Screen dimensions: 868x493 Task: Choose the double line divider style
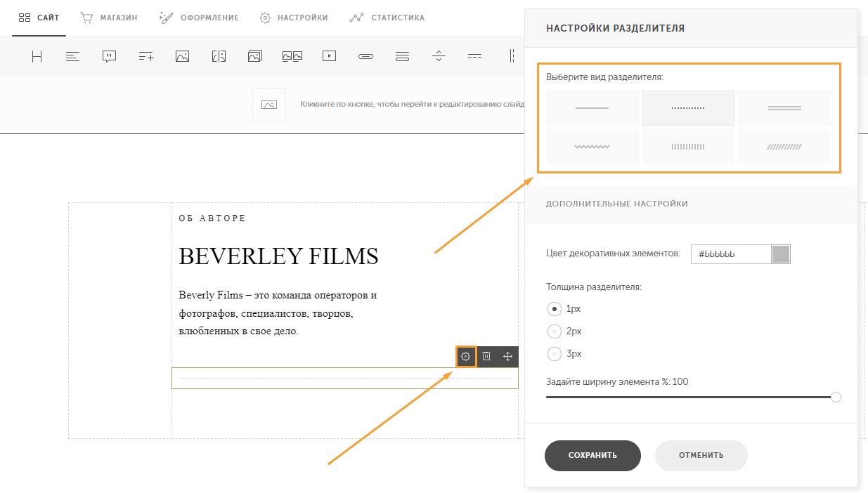[784, 108]
